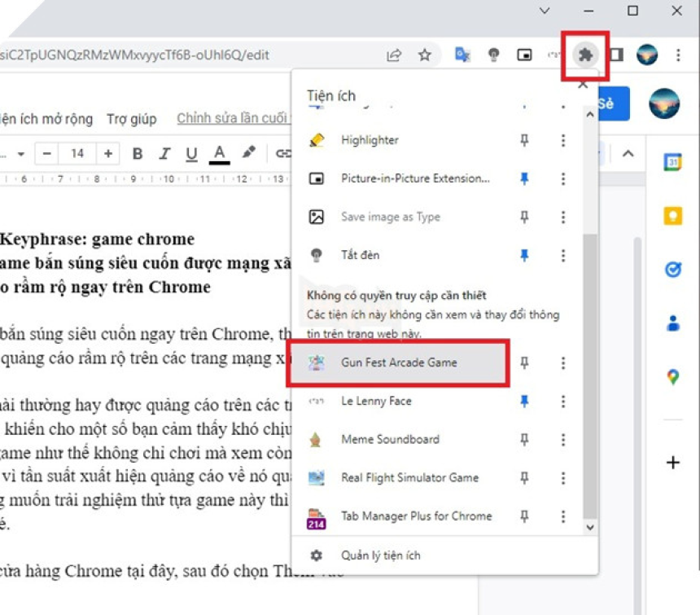Image resolution: width=700 pixels, height=615 pixels.
Task: Click the blue Share button
Action: tap(614, 103)
